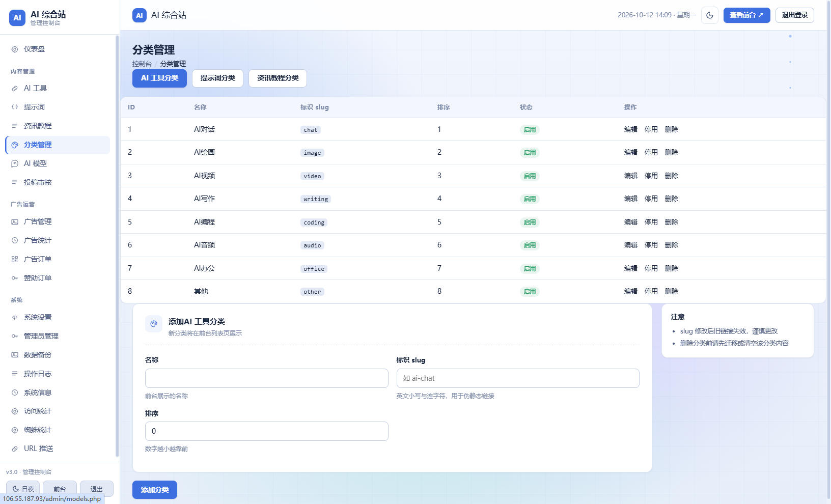Image resolution: width=831 pixels, height=504 pixels.
Task: Switch to the 资讯教程分类 tab
Action: point(278,78)
